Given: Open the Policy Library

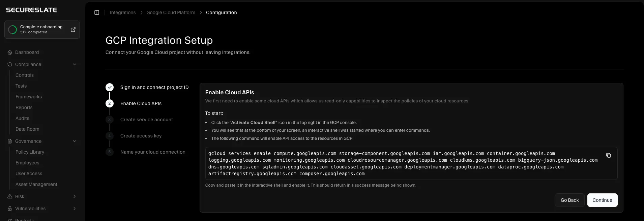Looking at the screenshot, I should tap(30, 152).
